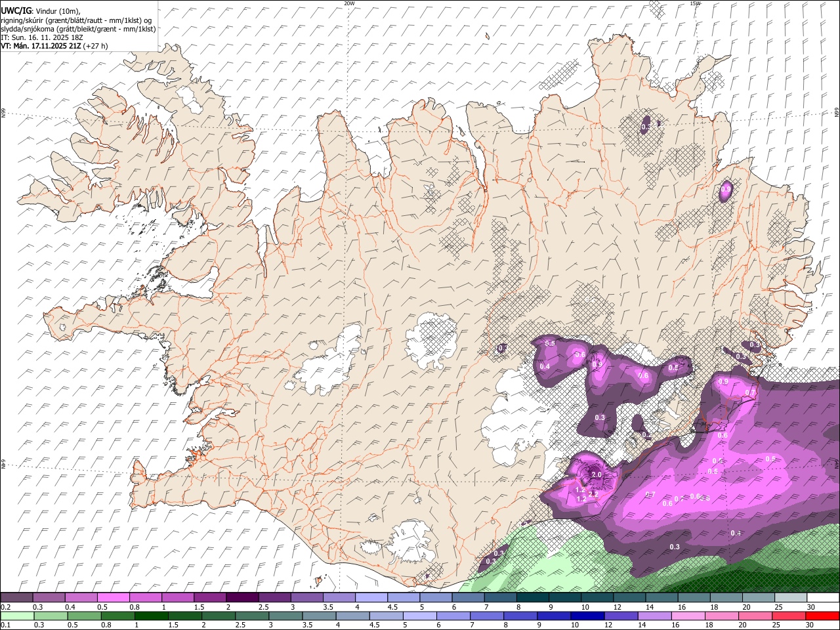
Task: Pick upper-scale orchid swatch between 0.4 and 0.5
Action: pos(81,598)
